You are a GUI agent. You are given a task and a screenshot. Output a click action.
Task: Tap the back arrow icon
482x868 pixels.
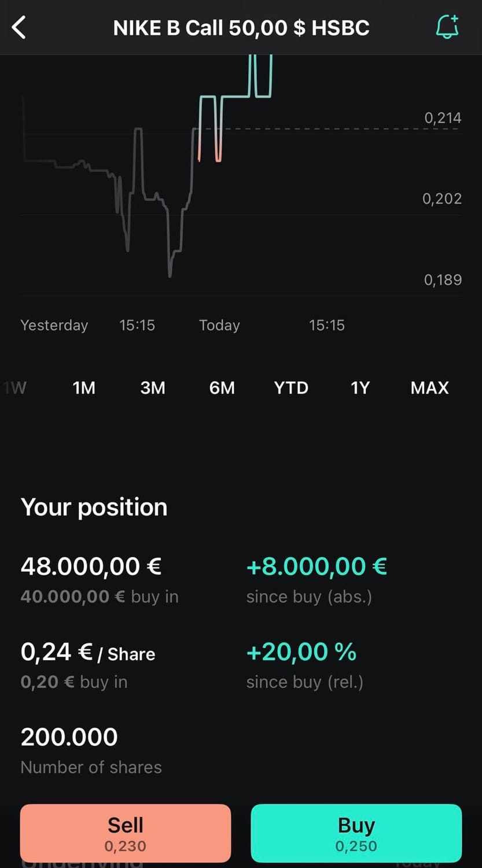pos(19,27)
